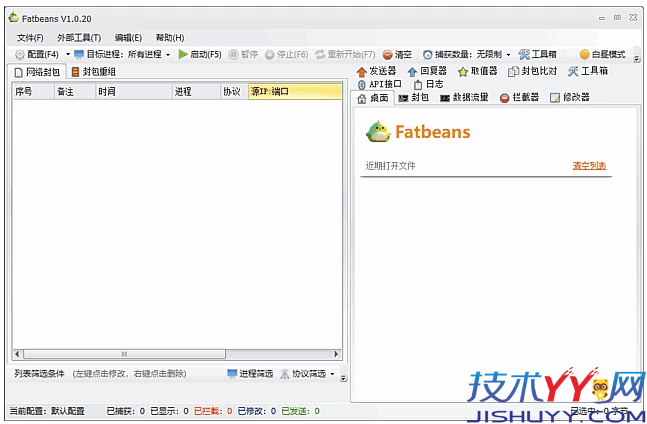Expand filter bar overflow arrow
647x424 pixels.
pyautogui.click(x=343, y=377)
